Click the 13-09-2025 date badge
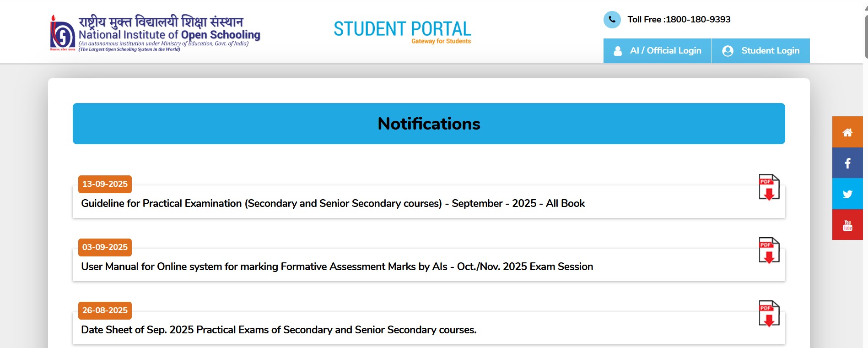Viewport: 868px width, 348px height. coord(105,184)
